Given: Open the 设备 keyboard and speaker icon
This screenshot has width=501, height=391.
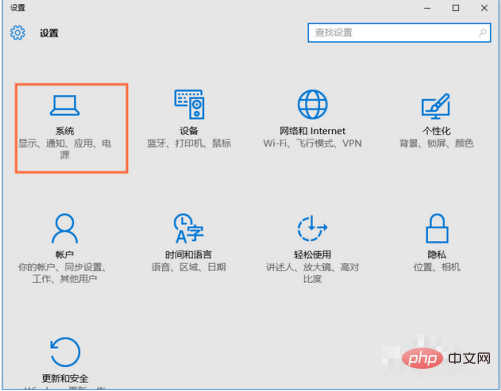Looking at the screenshot, I should click(189, 104).
